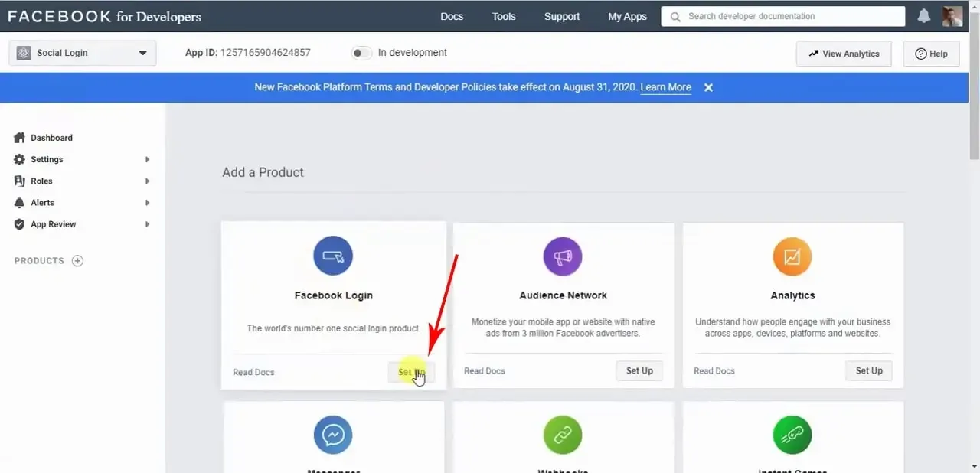Open the My Apps menu
Viewport: 980px width, 473px height.
pos(627,16)
